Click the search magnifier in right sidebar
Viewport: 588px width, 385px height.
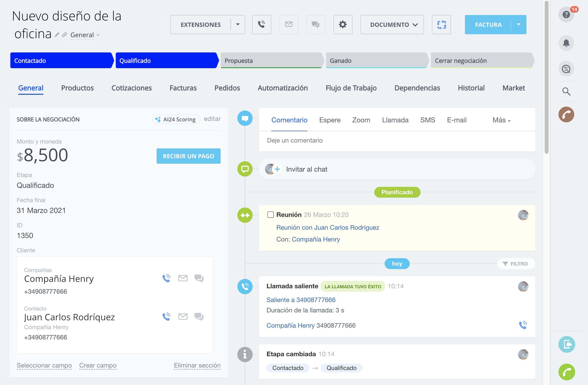tap(566, 92)
